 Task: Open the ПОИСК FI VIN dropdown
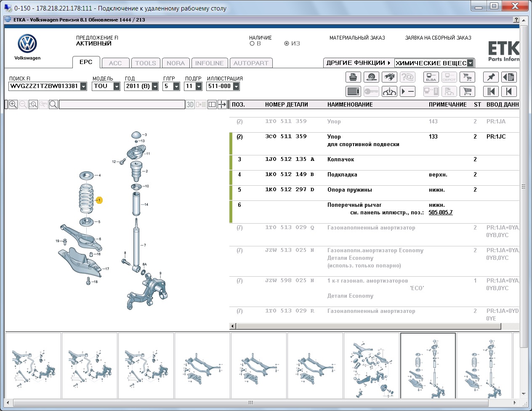tap(83, 86)
